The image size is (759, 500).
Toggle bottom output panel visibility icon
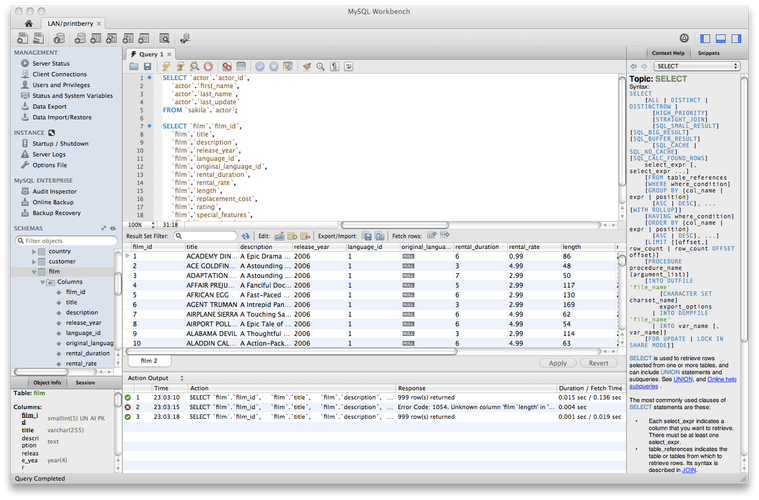[x=721, y=38]
